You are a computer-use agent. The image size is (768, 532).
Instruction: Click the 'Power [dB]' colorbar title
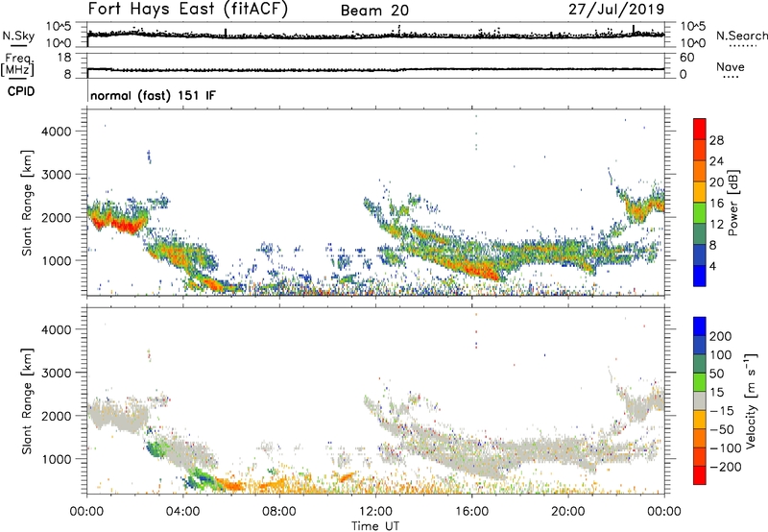732,203
